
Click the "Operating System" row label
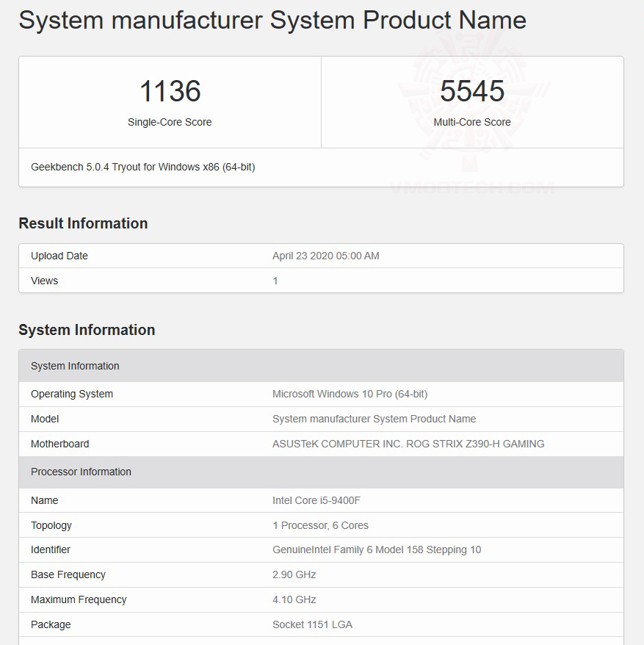(72, 394)
